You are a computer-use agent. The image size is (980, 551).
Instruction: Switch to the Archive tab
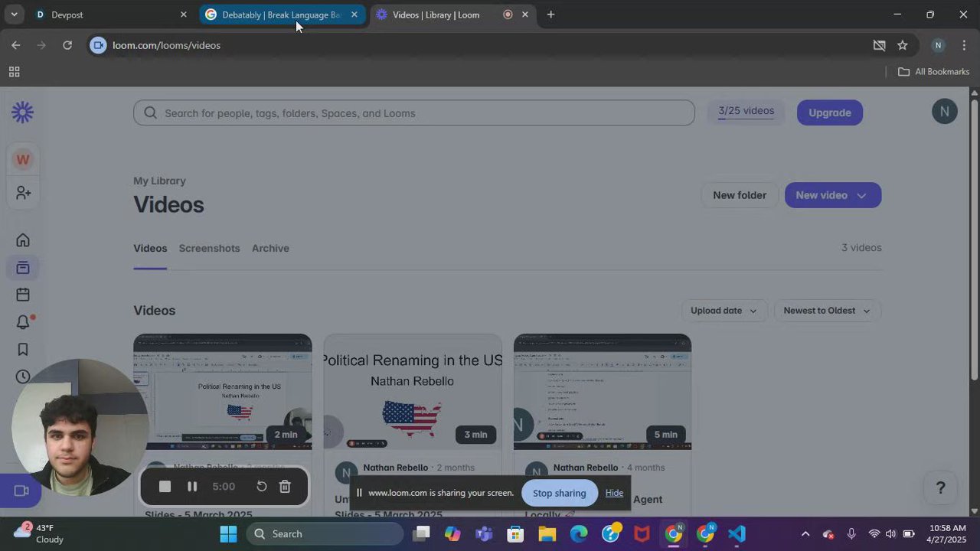[x=270, y=248]
